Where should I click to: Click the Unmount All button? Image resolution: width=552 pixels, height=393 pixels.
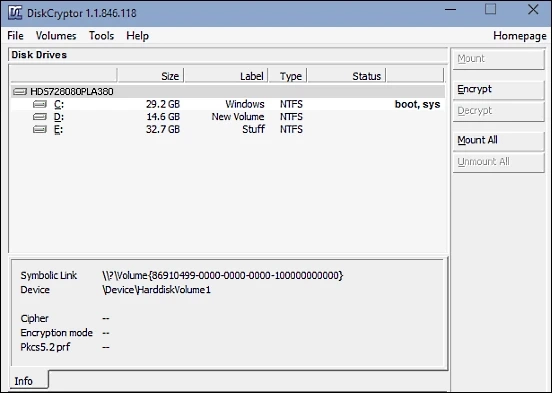(498, 162)
